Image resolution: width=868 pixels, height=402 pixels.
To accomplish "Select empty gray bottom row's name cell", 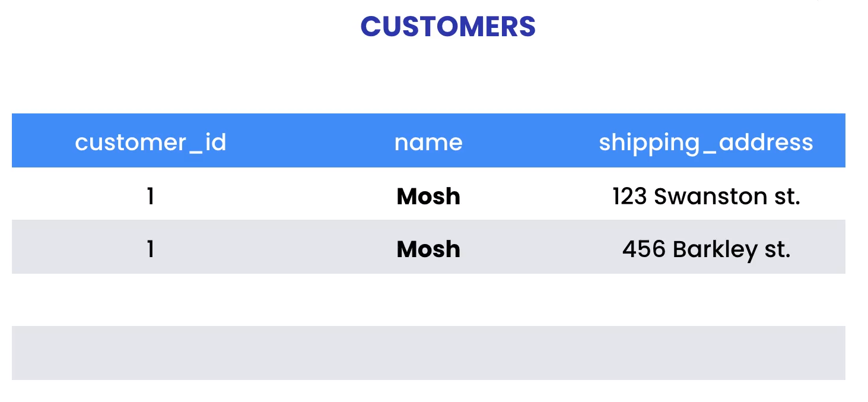I will pos(428,353).
